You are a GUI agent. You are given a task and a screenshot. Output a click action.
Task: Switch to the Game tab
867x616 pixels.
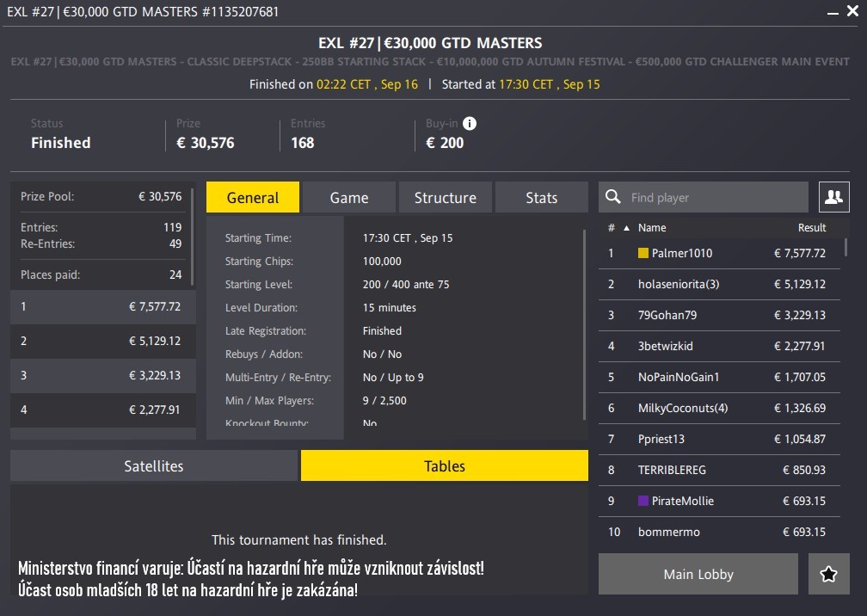tap(348, 197)
